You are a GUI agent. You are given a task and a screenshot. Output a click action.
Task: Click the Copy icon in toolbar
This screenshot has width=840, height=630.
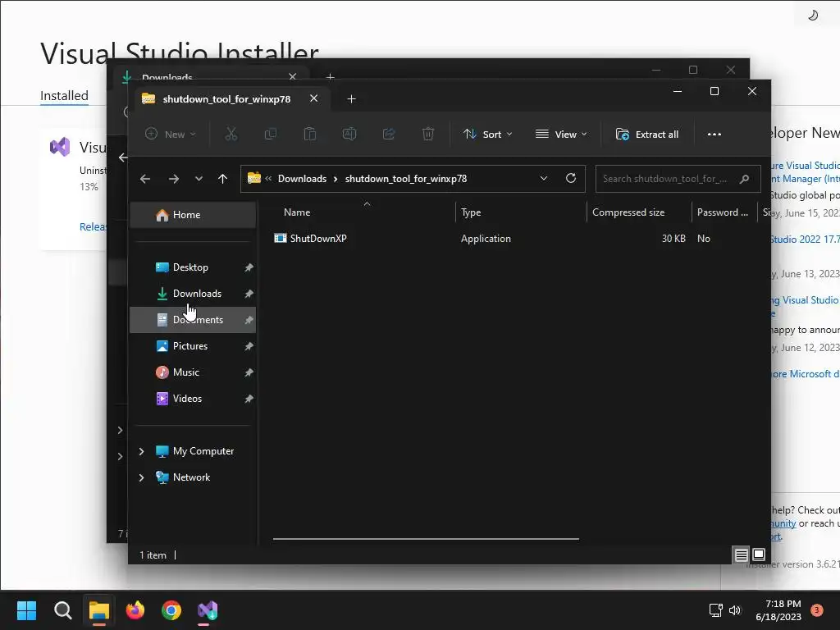point(271,134)
